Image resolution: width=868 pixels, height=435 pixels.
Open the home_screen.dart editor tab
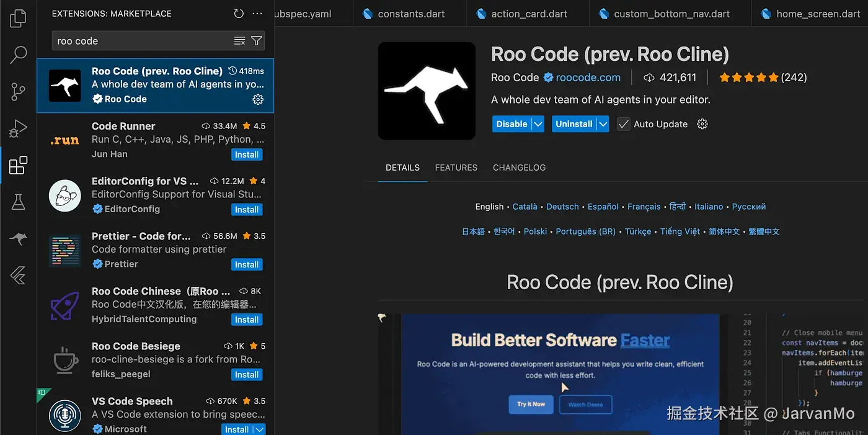click(x=810, y=14)
